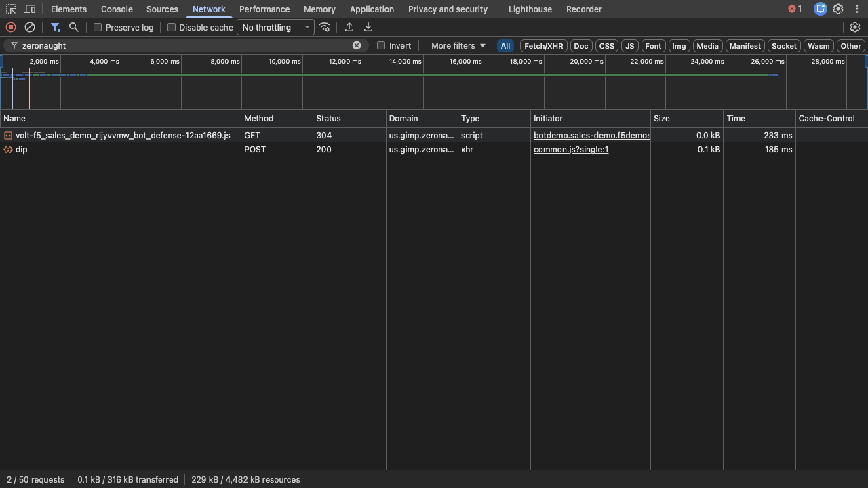This screenshot has height=488, width=868.
Task: Expand the More filters dropdown
Action: pyautogui.click(x=458, y=45)
